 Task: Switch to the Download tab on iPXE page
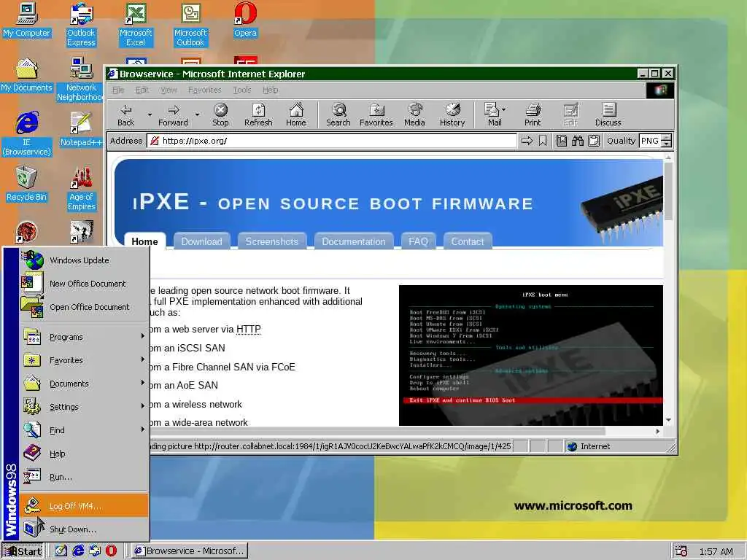(x=201, y=241)
